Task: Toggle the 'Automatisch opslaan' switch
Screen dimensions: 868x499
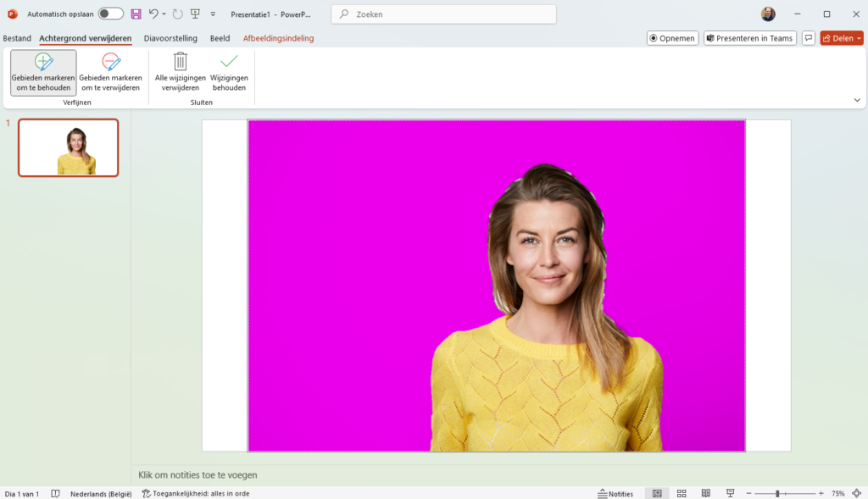Action: tap(110, 14)
